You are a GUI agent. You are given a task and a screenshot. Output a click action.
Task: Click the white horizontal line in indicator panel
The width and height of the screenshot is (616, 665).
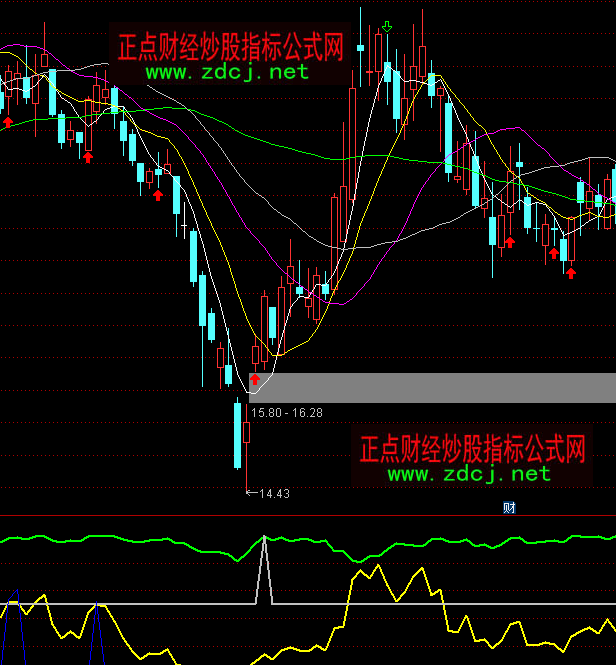click(180, 604)
